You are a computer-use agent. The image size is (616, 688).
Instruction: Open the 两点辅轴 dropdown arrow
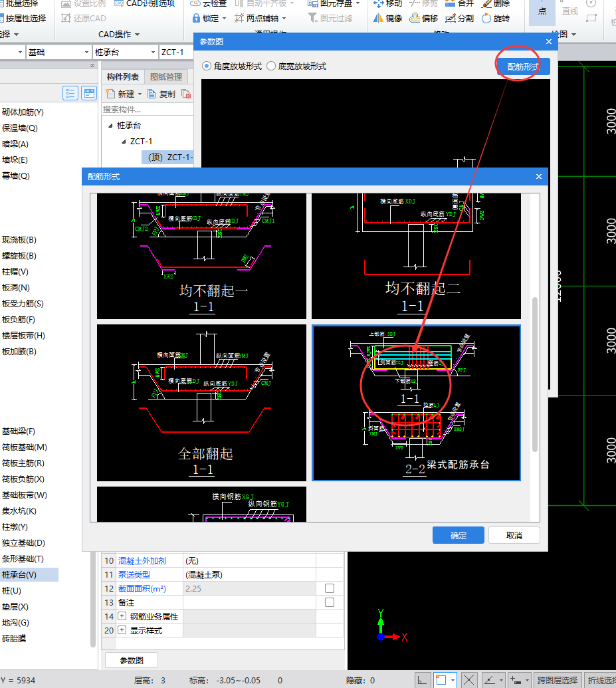pyautogui.click(x=284, y=19)
